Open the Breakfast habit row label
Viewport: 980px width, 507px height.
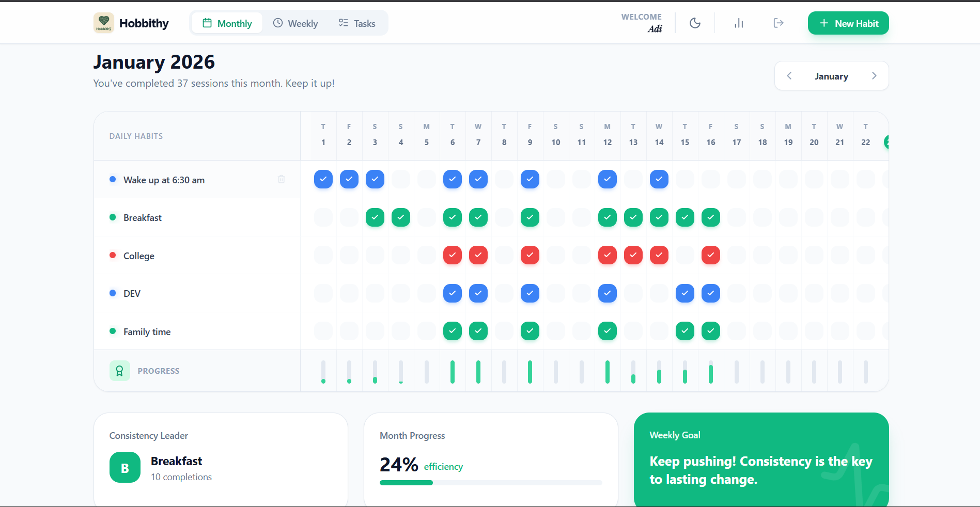(x=143, y=218)
